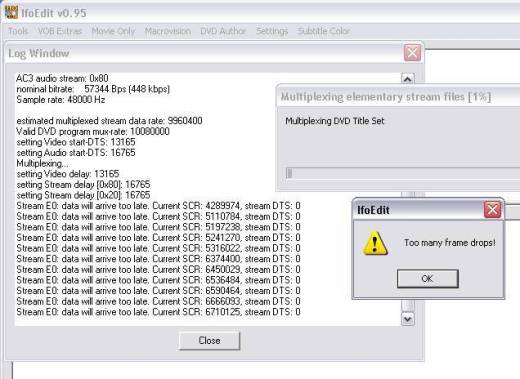Open the Movie Only menu

[113, 31]
